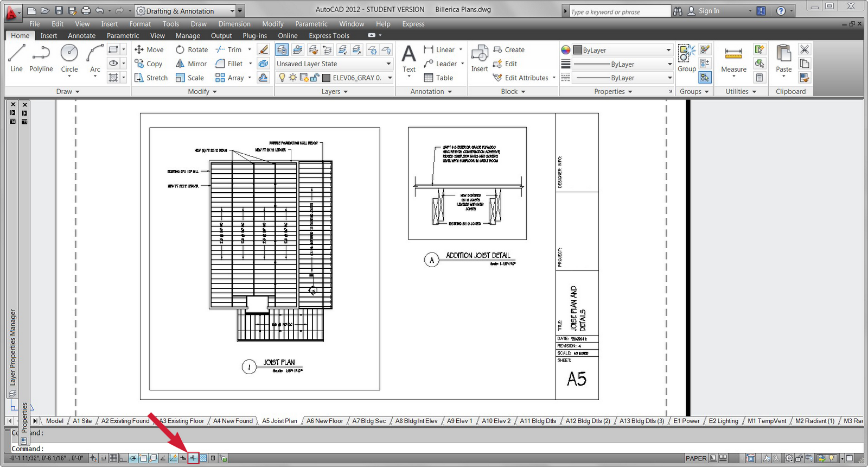Click the Rotate tool
The image size is (868, 467).
pos(192,49)
